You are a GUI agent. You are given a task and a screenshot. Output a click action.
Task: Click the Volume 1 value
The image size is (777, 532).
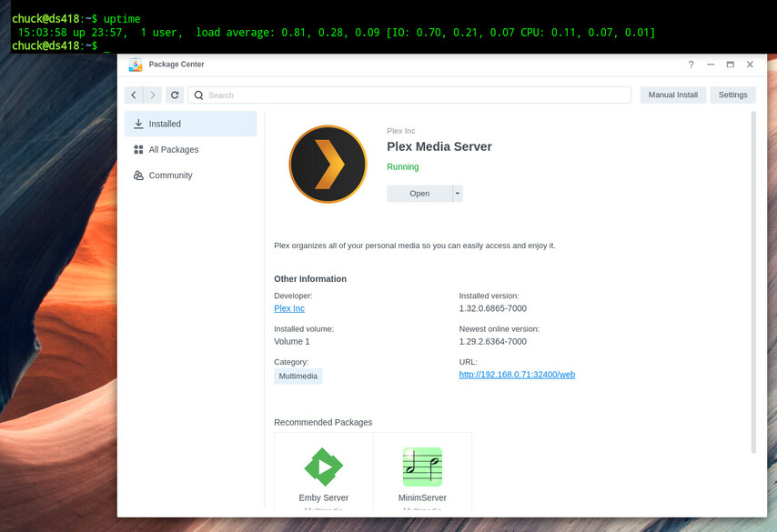point(292,341)
